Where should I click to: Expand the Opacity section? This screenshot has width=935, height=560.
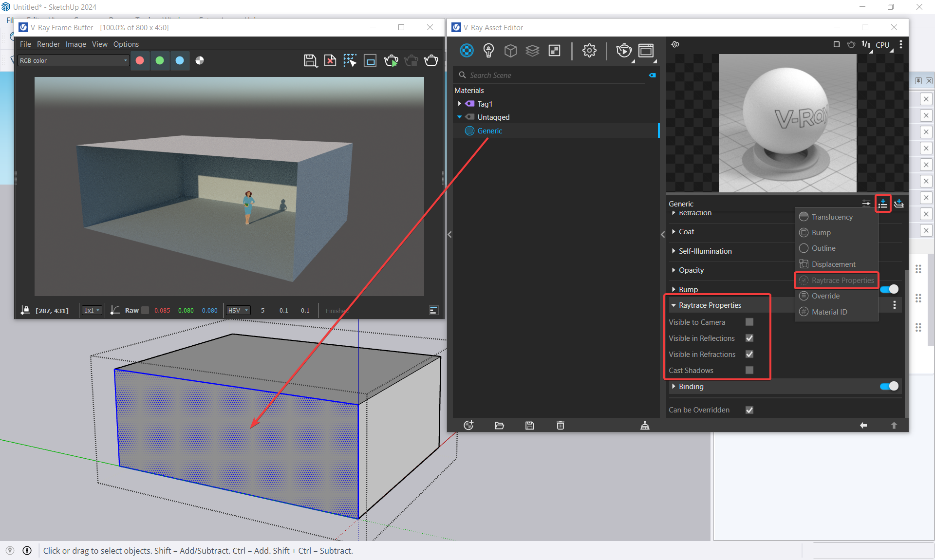click(673, 270)
